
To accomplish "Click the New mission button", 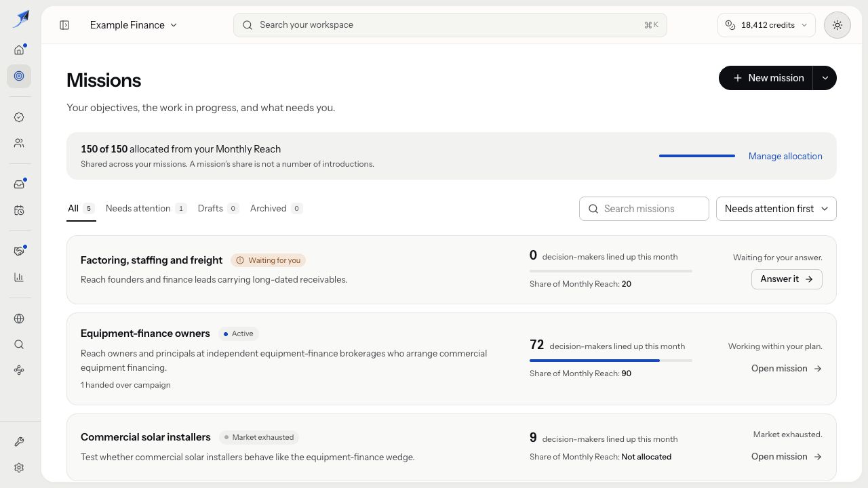I will point(766,78).
